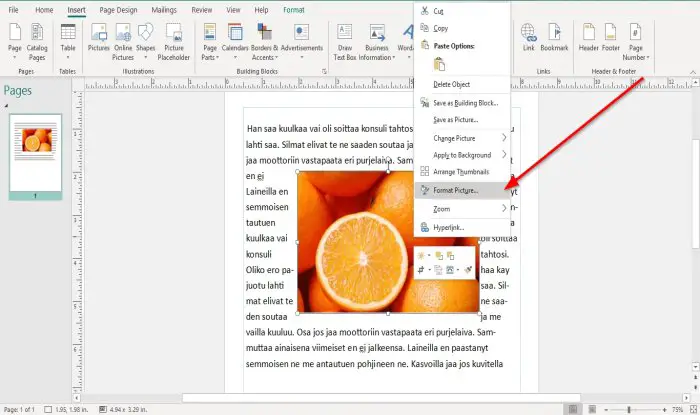
Task: Zoom in with plus button
Action: [x=664, y=410]
